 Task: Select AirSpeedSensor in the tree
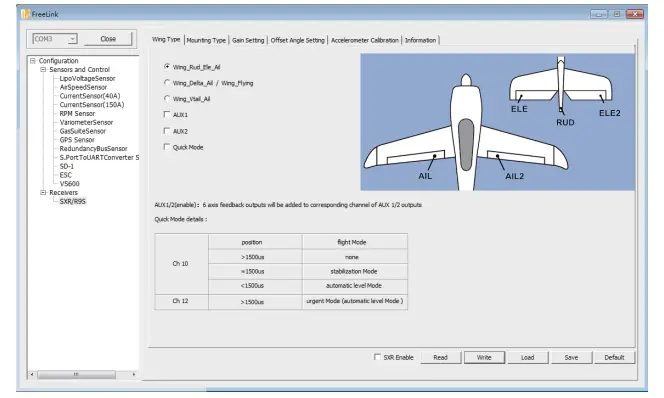pos(83,87)
